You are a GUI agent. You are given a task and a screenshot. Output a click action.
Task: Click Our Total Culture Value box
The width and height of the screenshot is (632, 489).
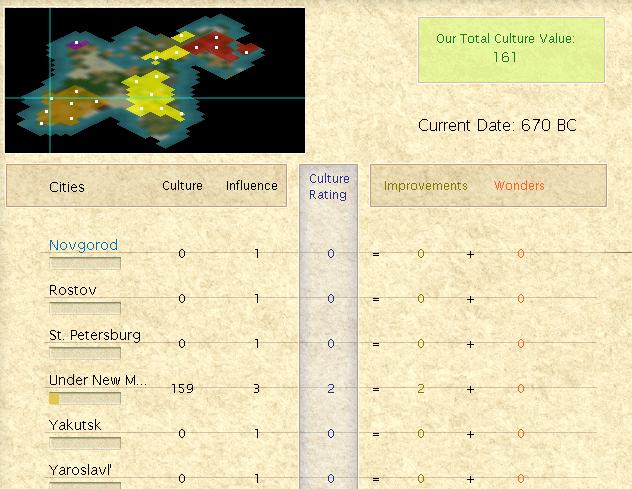511,48
